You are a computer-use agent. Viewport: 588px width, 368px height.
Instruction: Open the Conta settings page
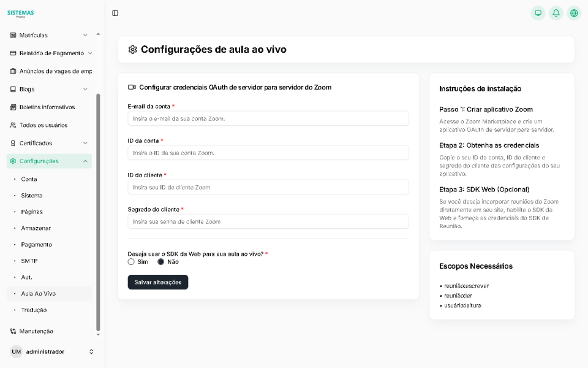29,178
